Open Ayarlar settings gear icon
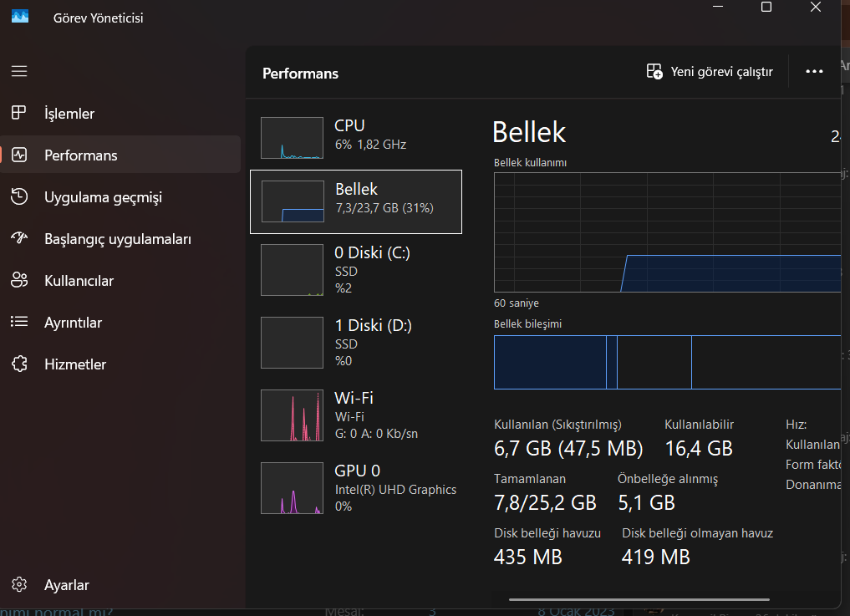The height and width of the screenshot is (616, 850). click(x=19, y=585)
